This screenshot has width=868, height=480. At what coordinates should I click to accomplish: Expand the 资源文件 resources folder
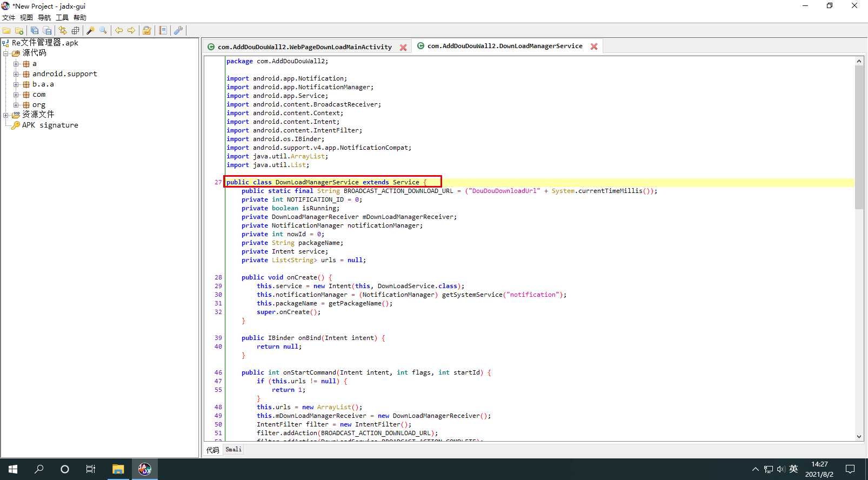[x=6, y=115]
